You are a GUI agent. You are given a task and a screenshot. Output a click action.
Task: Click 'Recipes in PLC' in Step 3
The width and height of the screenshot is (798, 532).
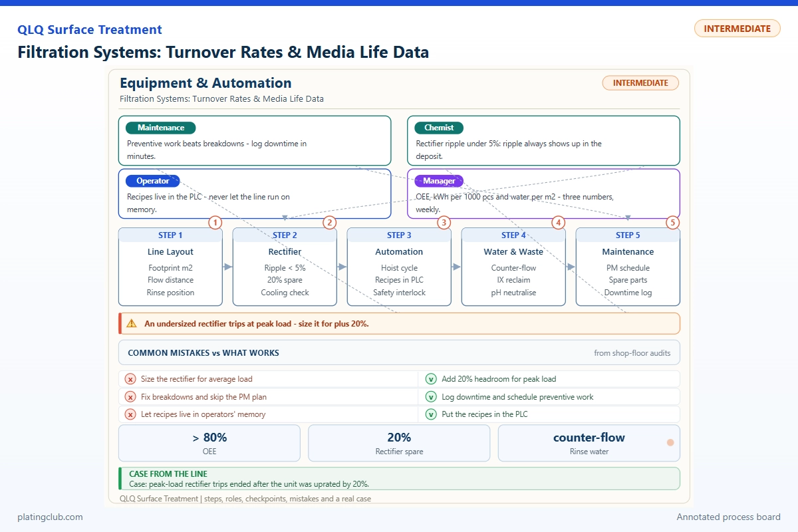399,280
